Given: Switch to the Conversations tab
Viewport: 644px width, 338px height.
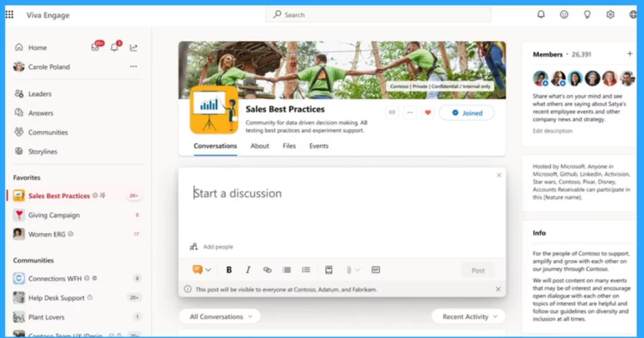Looking at the screenshot, I should [x=215, y=146].
